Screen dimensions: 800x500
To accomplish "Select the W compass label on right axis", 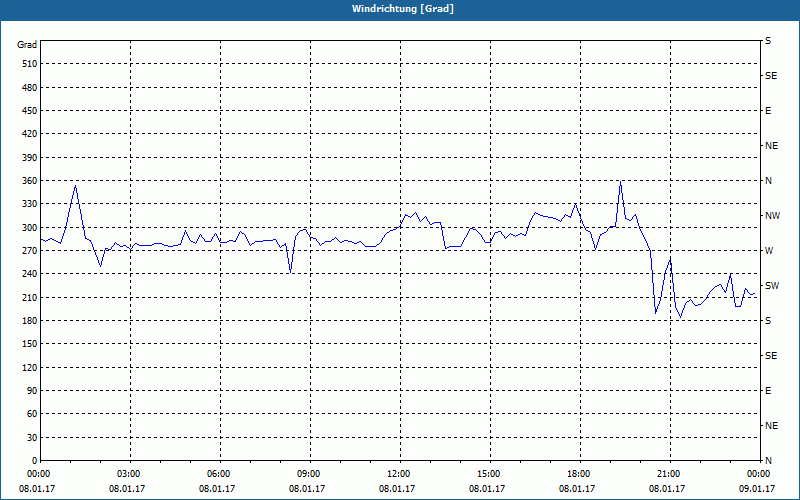I will coord(769,251).
